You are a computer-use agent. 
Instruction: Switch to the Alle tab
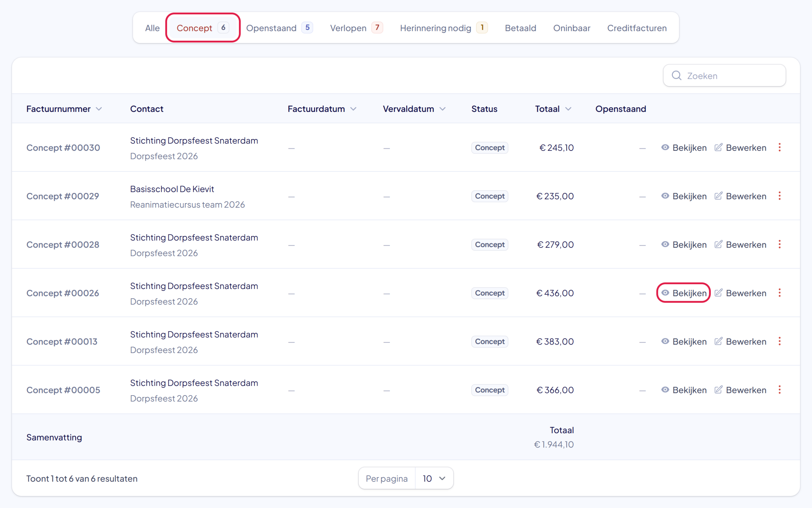click(x=152, y=28)
